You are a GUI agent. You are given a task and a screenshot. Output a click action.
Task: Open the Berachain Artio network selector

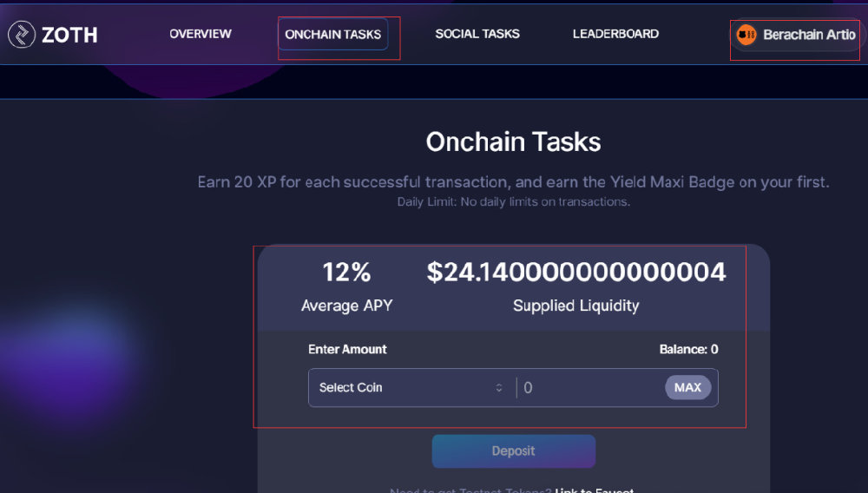click(795, 35)
